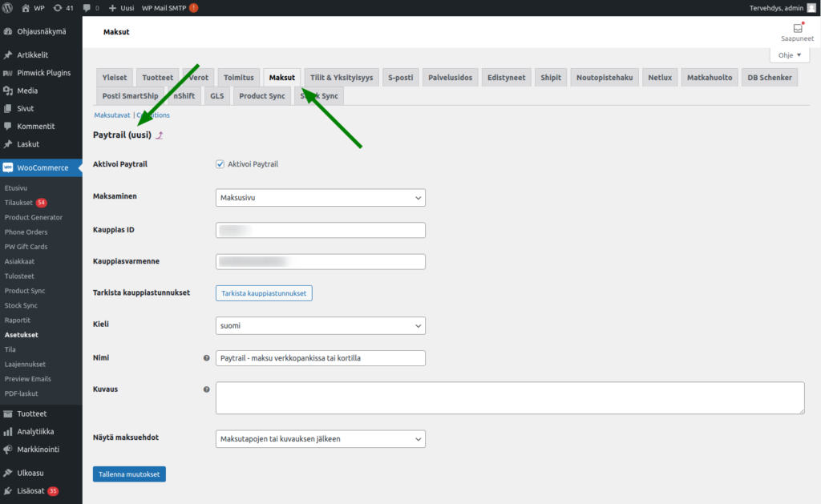The width and height of the screenshot is (821, 504).
Task: Click the Media icon in sidebar
Action: coord(8,91)
